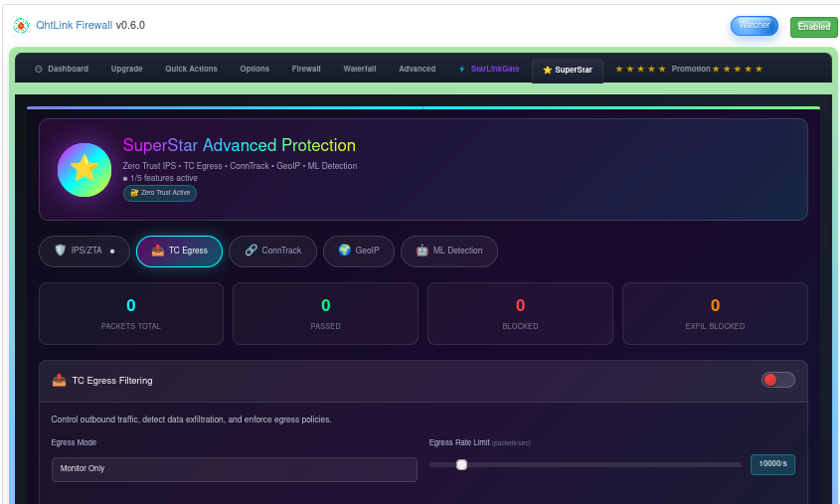The image size is (840, 504).
Task: Click the green Enabled status button
Action: point(813,27)
